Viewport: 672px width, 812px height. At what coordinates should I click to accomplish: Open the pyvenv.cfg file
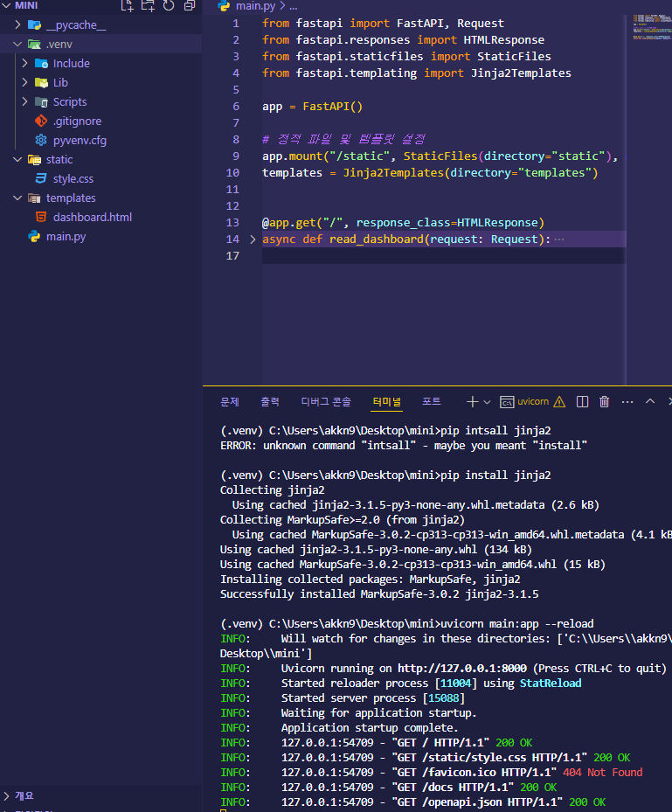[x=80, y=141]
